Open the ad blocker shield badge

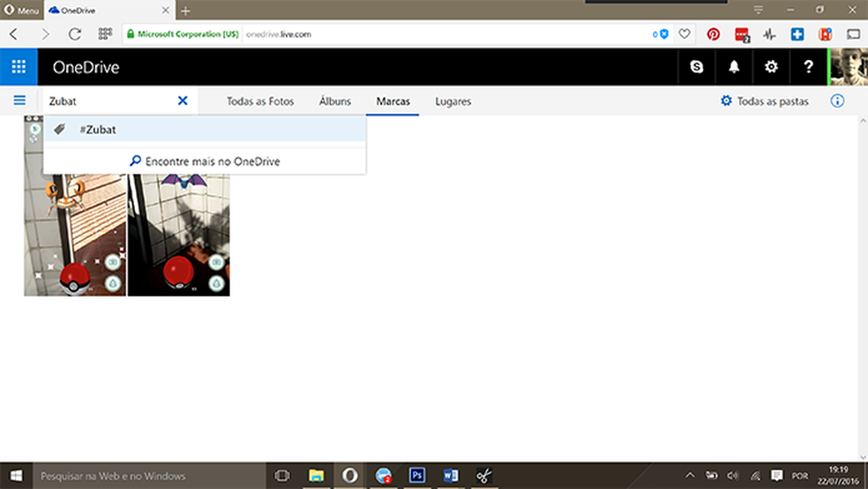click(x=661, y=34)
